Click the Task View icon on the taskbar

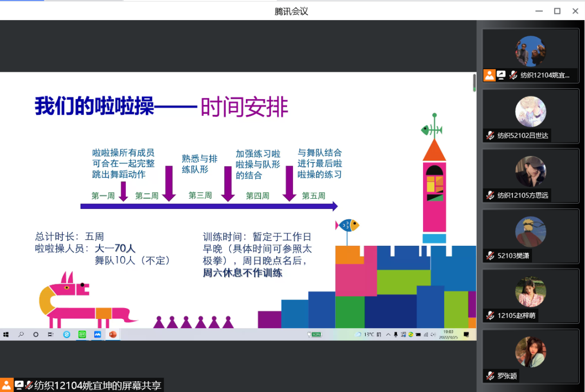click(x=51, y=335)
